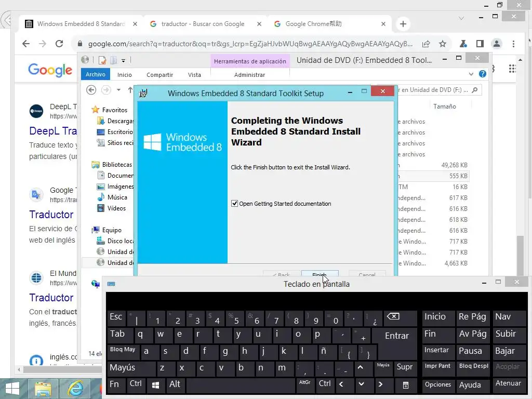Open the Inicio ribbon tab in Explorer
This screenshot has width=532, height=399.
[x=125, y=75]
